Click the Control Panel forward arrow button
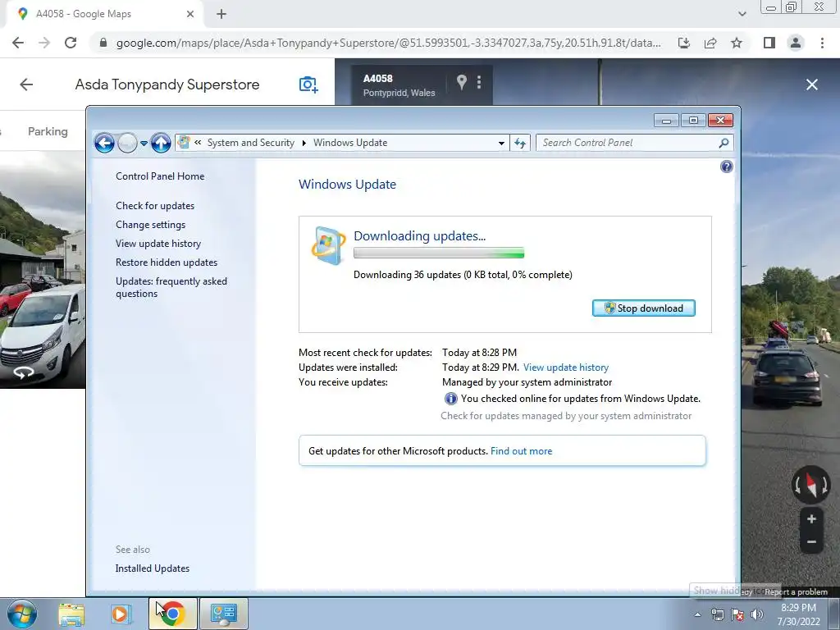The width and height of the screenshot is (840, 630). [x=127, y=143]
